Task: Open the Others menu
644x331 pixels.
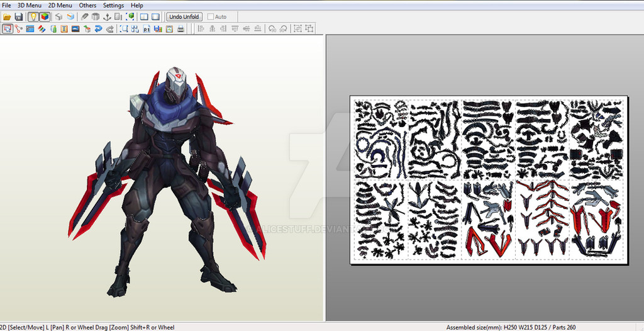Action: point(87,5)
